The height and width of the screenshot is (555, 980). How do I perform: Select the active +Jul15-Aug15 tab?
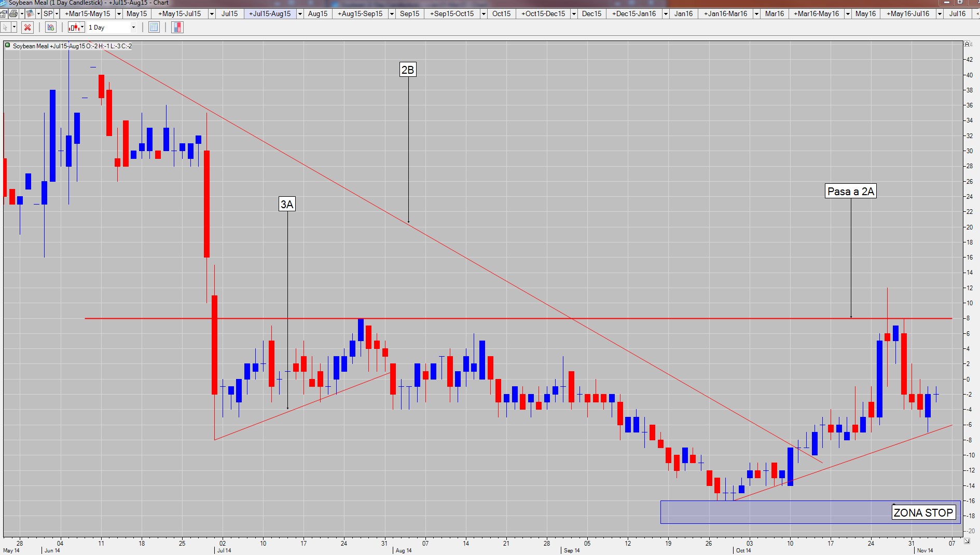click(270, 13)
